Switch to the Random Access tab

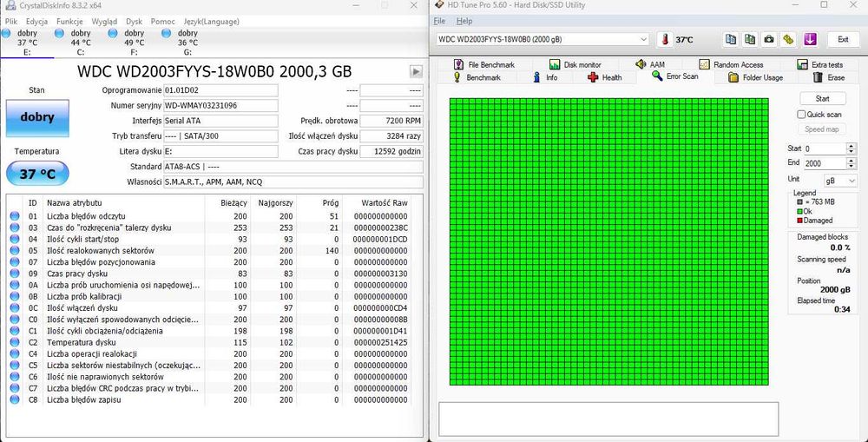coord(731,65)
